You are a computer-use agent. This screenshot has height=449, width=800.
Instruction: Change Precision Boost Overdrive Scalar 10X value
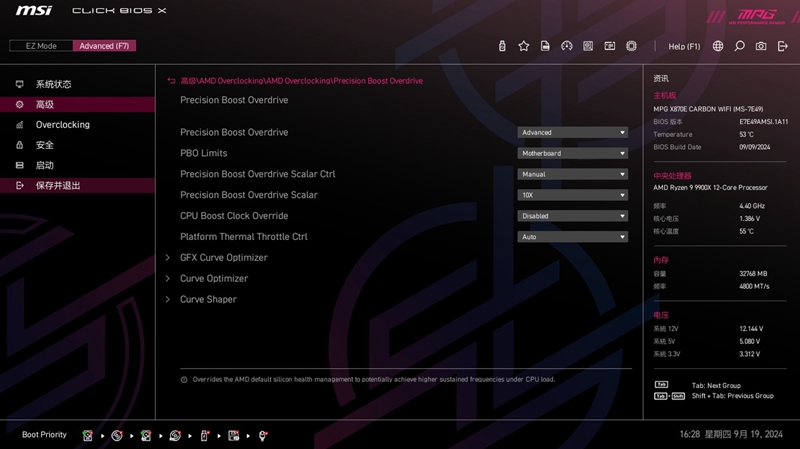click(572, 195)
